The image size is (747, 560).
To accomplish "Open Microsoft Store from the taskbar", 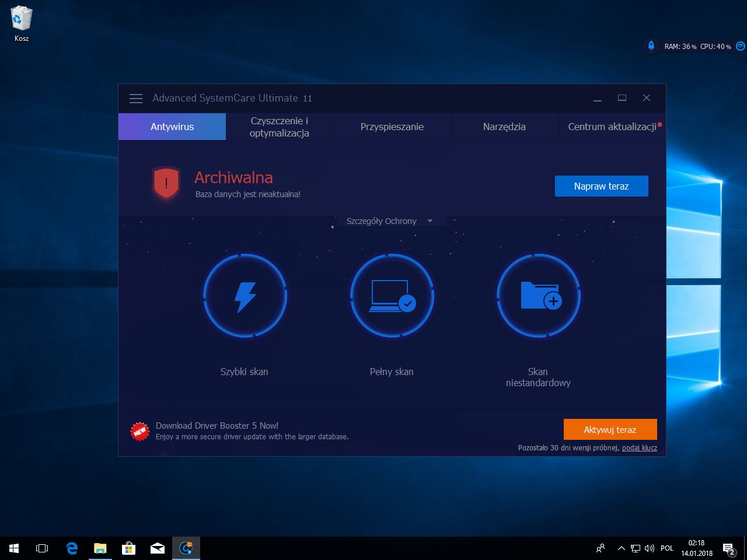I will pos(128,548).
